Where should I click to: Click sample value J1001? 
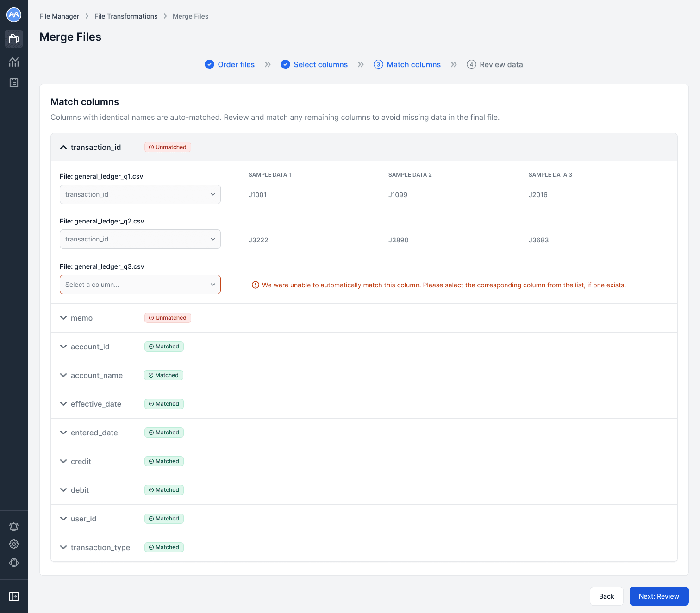(257, 195)
